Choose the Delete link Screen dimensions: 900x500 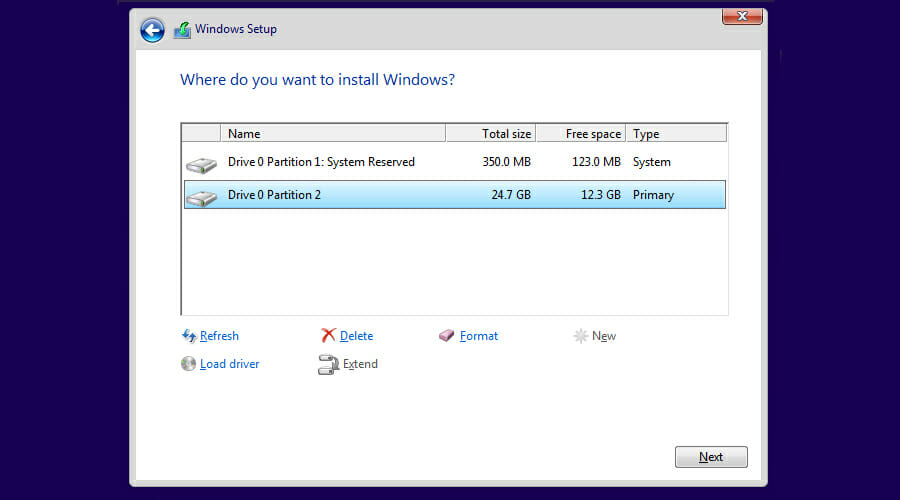click(x=356, y=336)
